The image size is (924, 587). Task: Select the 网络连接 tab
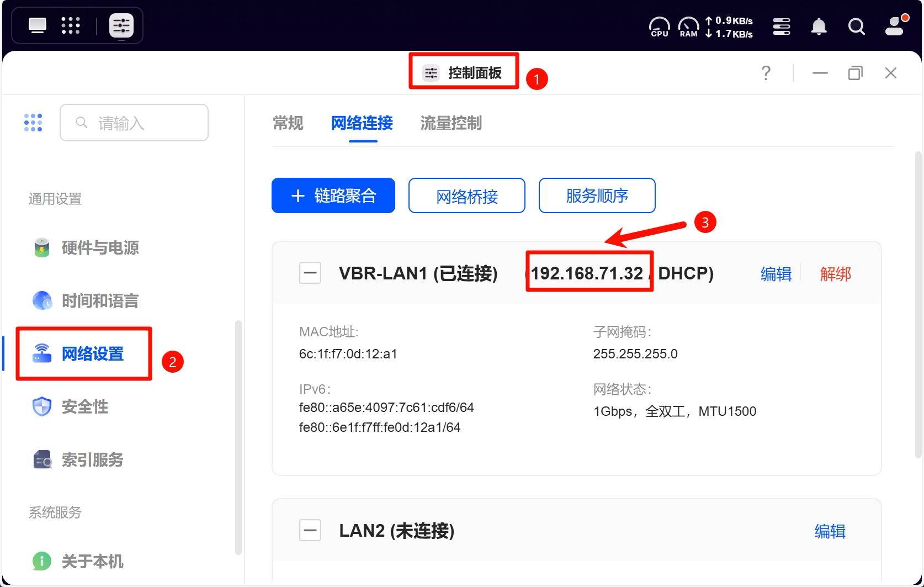(362, 123)
